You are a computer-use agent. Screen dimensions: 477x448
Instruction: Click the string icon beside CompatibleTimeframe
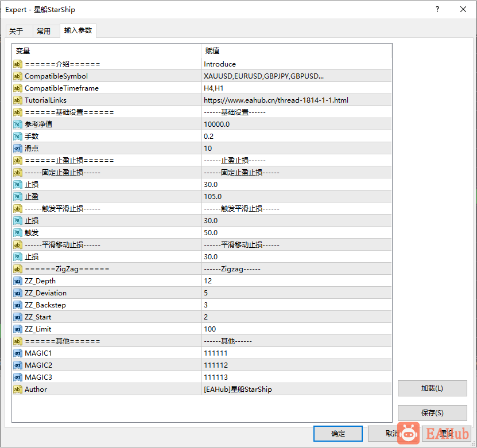tap(18, 88)
